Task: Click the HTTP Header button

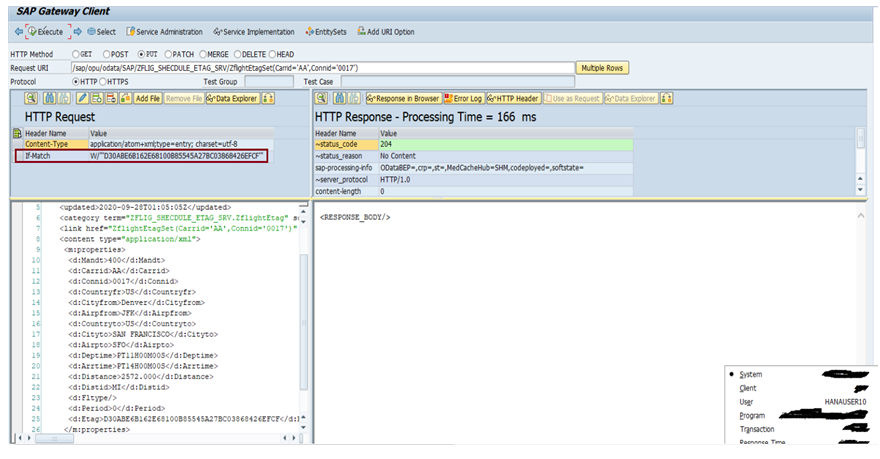Action: 513,98
